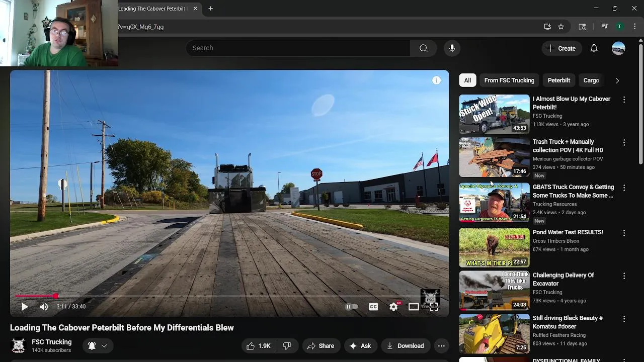The image size is (644, 362).
Task: Open browser three-dot menu
Action: point(635,27)
